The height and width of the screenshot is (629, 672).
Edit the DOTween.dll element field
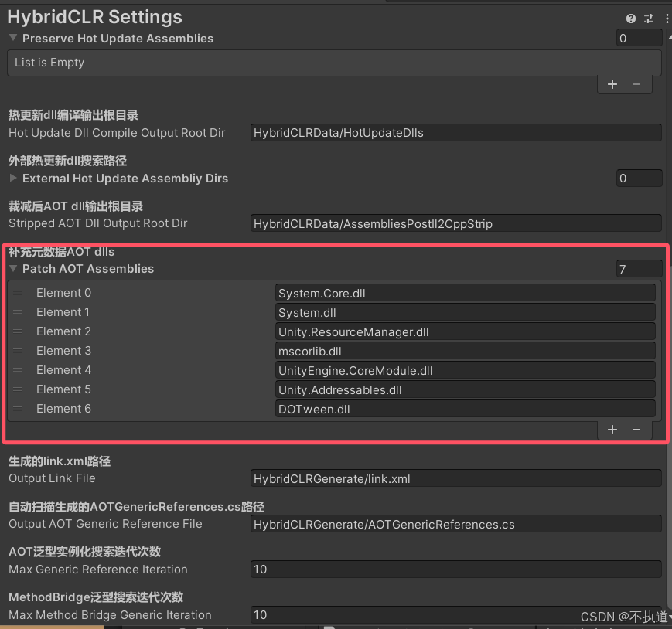(x=466, y=409)
